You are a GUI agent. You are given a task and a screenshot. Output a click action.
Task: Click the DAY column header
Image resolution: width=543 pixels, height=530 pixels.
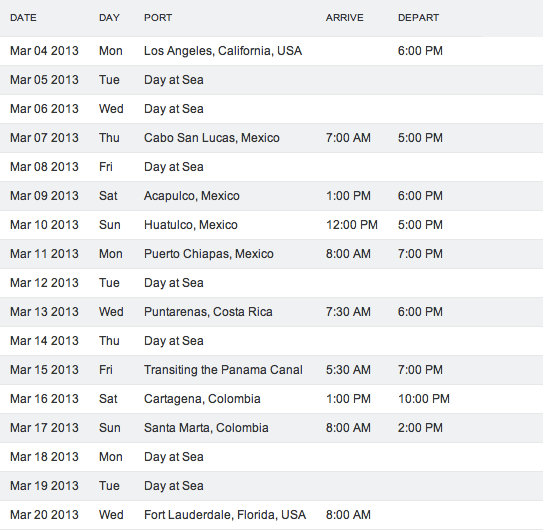tap(109, 18)
